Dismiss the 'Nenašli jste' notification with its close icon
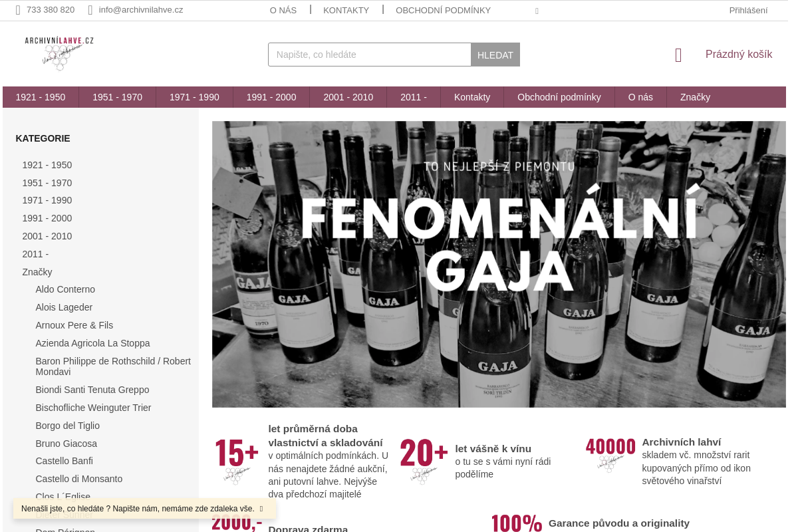Viewport: 798px width, 532px height. click(x=261, y=509)
